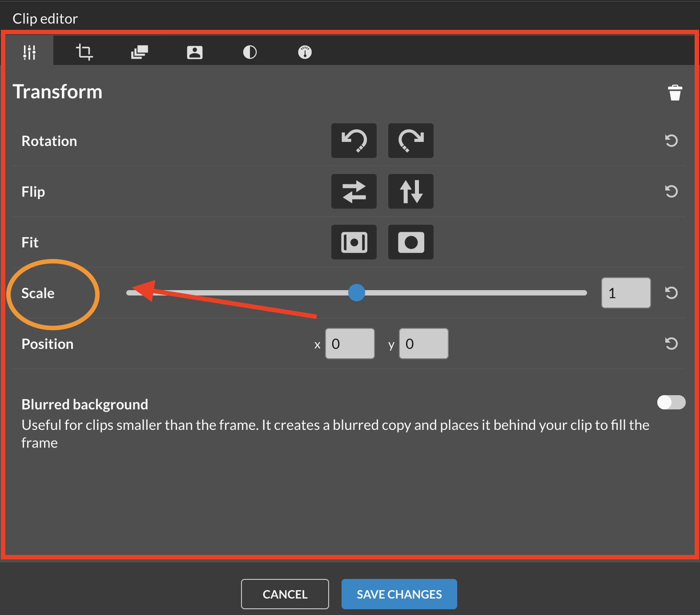Screen dimensions: 700x615
Task: Open the overlay layers tab icon
Action: tap(139, 52)
